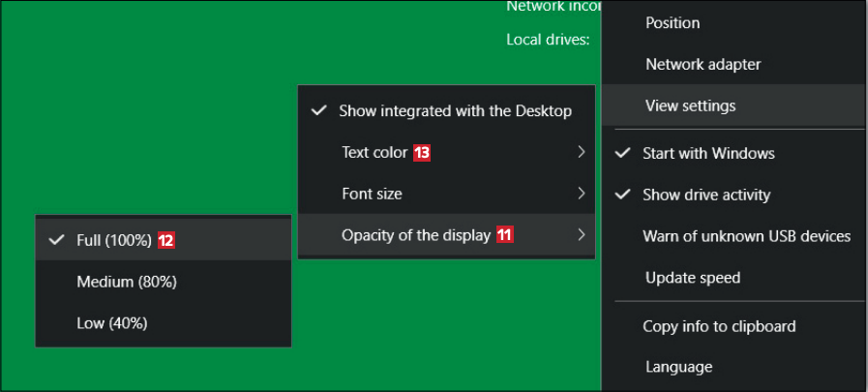Open the Update speed menu entry

pyautogui.click(x=692, y=278)
